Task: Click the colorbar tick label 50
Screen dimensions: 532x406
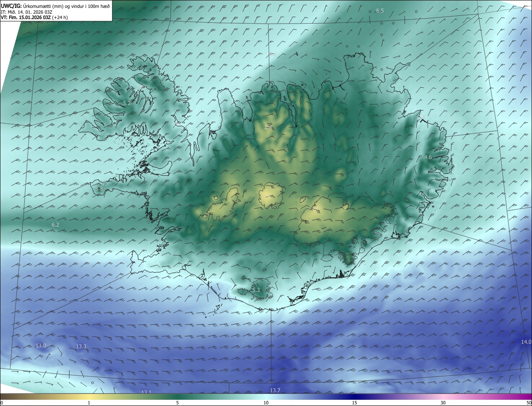Action: pyautogui.click(x=529, y=403)
